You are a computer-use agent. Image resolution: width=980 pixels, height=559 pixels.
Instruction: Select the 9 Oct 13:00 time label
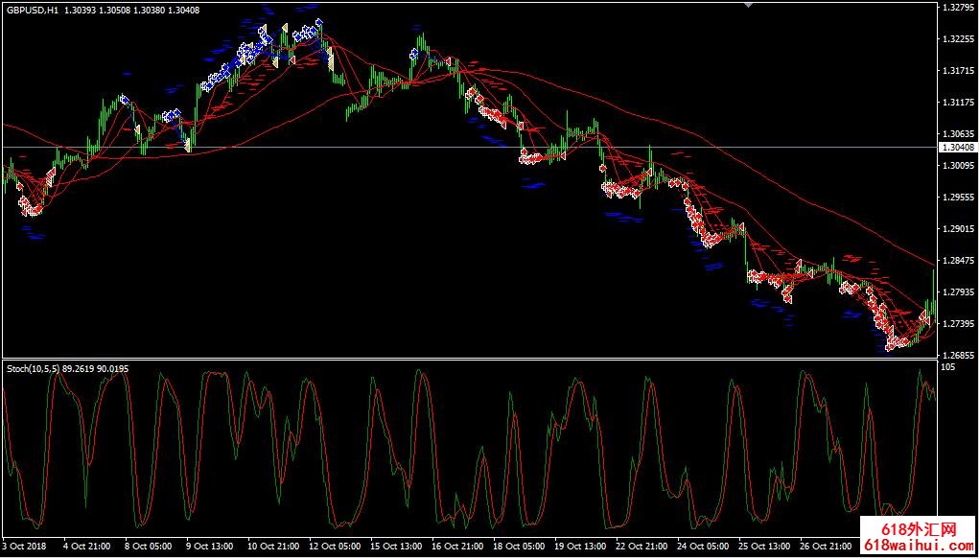pos(208,547)
